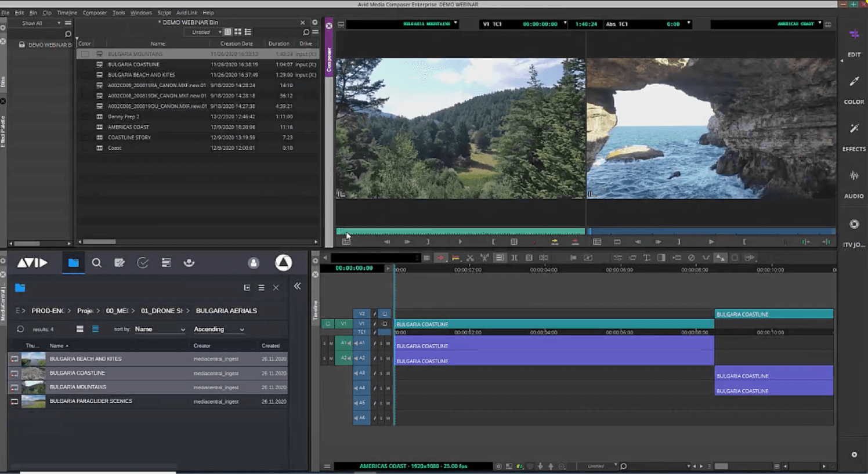Solo track A6 with S button
The width and height of the screenshot is (868, 474).
(x=381, y=418)
